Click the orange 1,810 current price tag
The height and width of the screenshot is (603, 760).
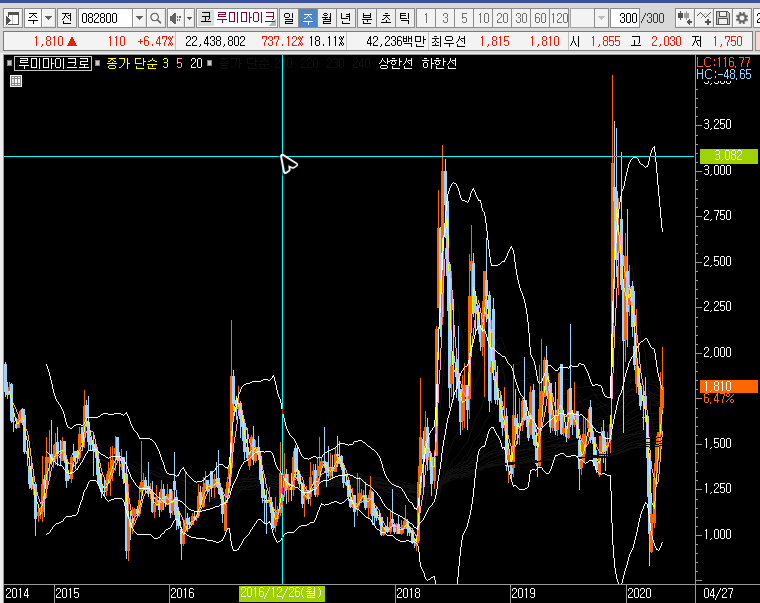point(728,386)
